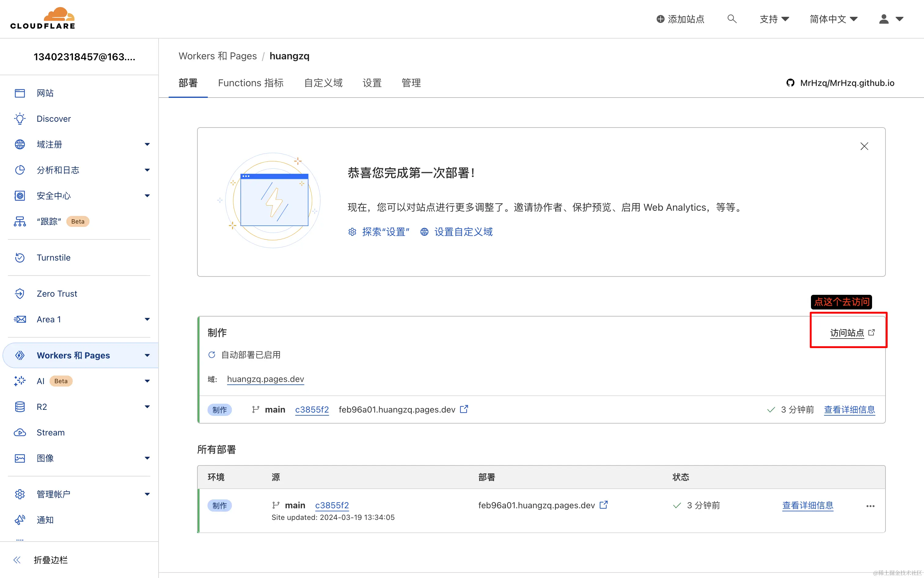Click the R2 database icon
The width and height of the screenshot is (924, 578).
20,407
